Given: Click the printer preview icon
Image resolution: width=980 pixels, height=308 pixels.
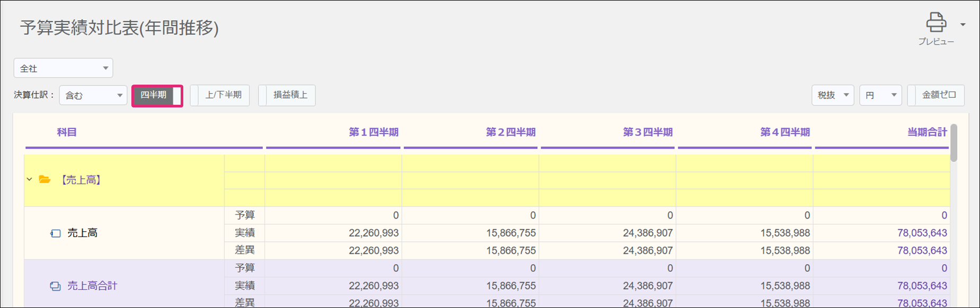Looking at the screenshot, I should point(936,23).
